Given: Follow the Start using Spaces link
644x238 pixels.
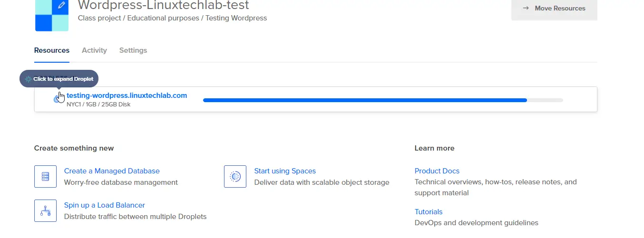Looking at the screenshot, I should click(285, 171).
